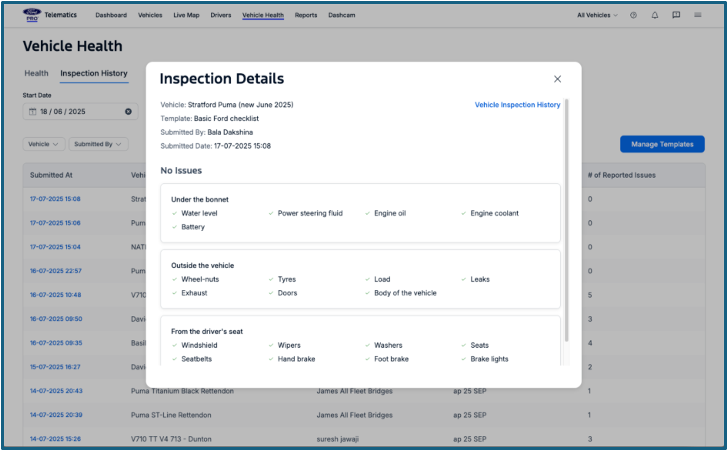
Task: Click the # of Reported Issues header
Action: point(622,175)
